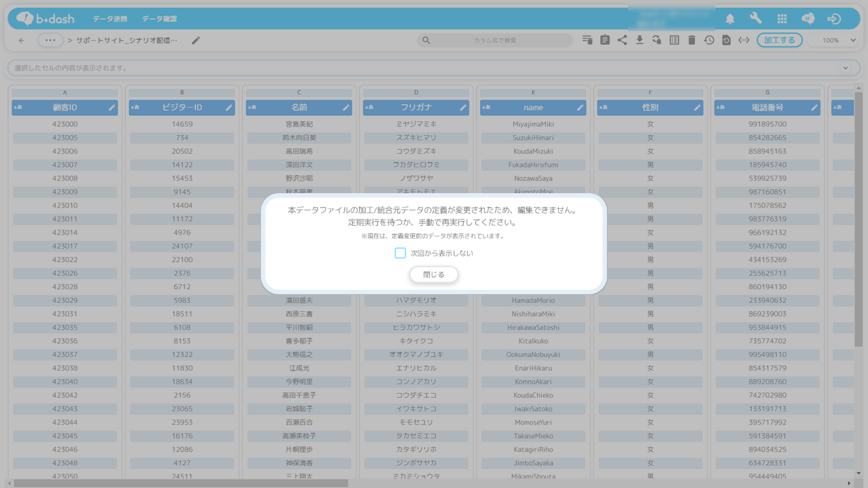
Task: Click the share icon in toolbar
Action: (622, 40)
